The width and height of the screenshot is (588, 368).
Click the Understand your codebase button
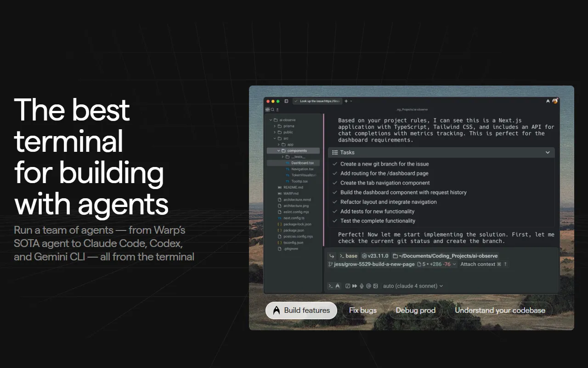click(500, 310)
